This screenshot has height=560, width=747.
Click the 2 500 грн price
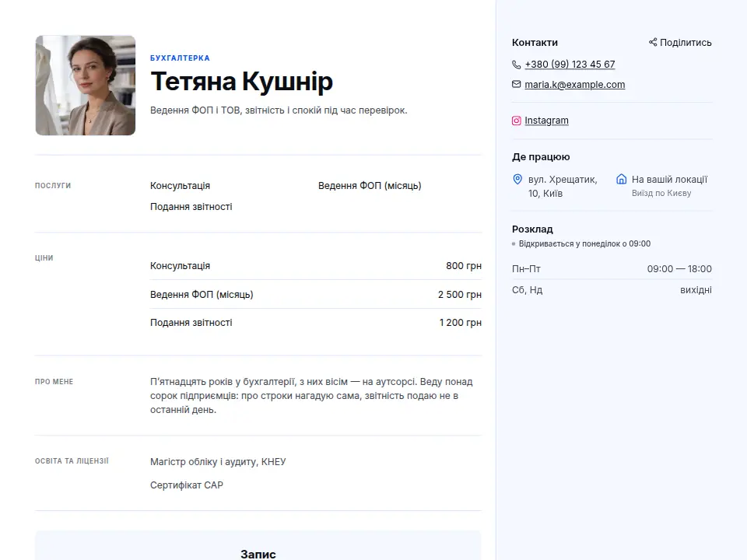[460, 295]
